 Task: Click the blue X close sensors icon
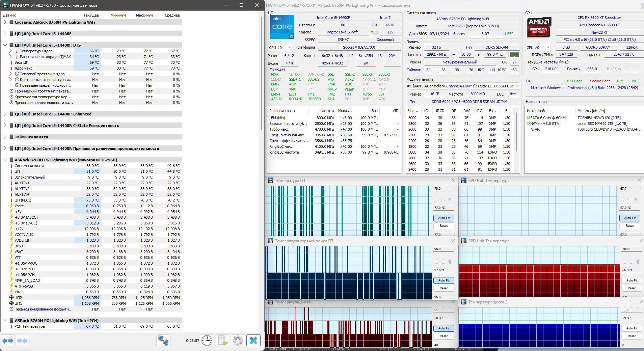coord(253,341)
